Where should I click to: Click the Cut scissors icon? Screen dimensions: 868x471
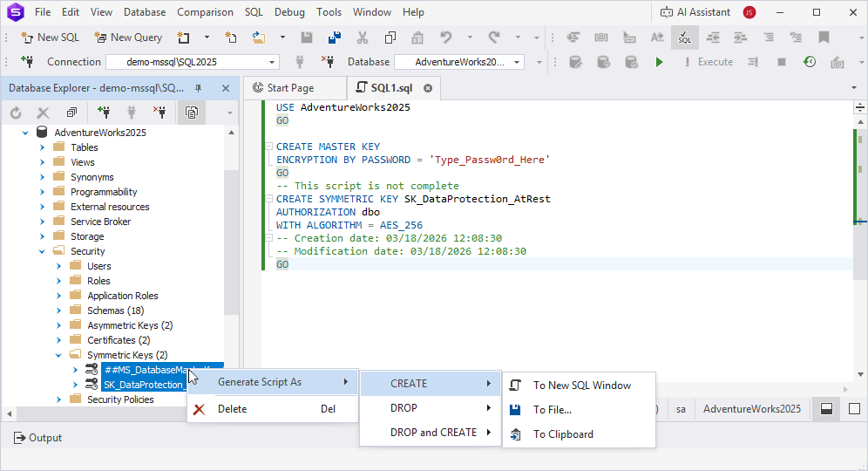click(x=362, y=38)
